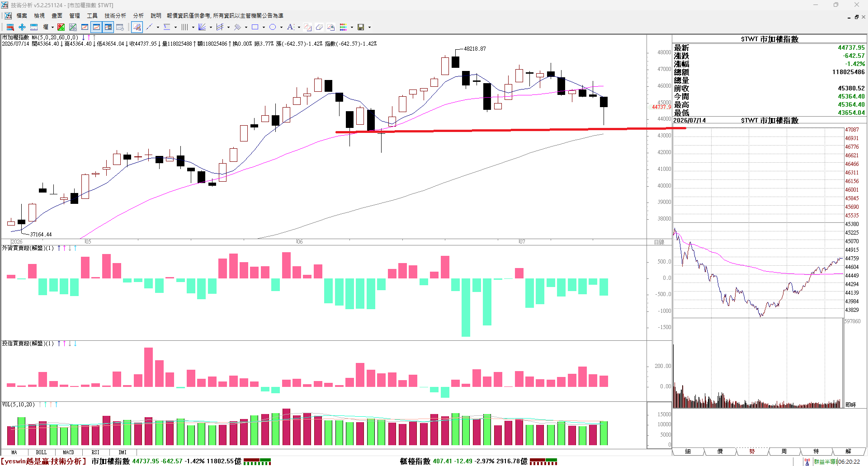Screen dimensions: 868x466
Task: Open the color palette dots icon
Action: click(x=343, y=27)
